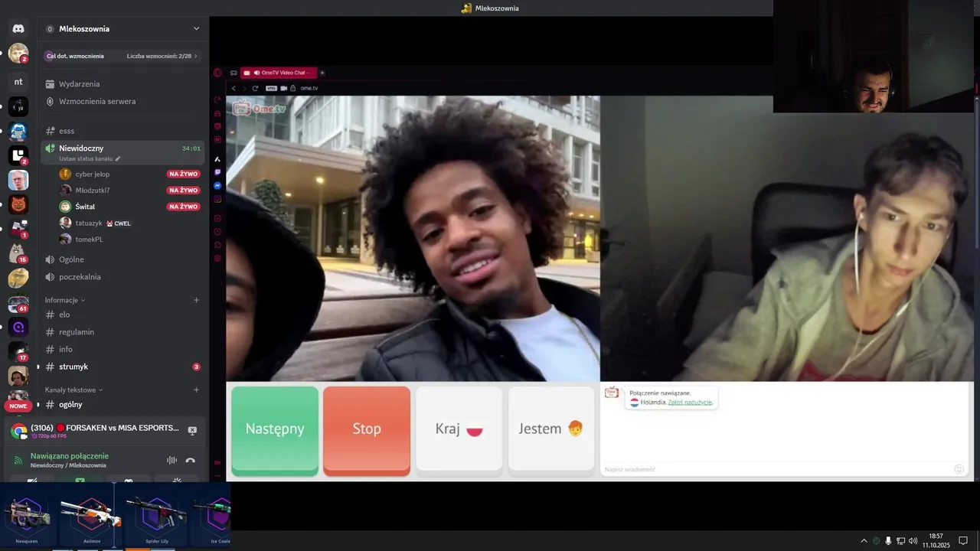Click the red Stop button
This screenshot has height=551, width=980.
click(367, 430)
